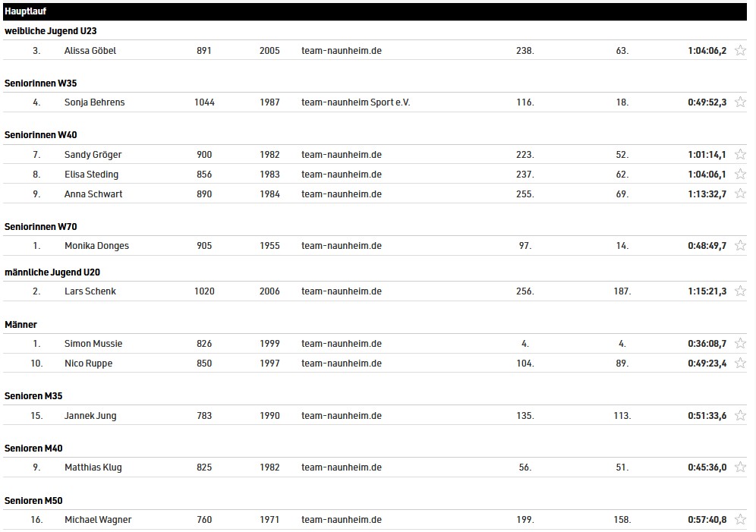This screenshot has width=756, height=532.
Task: Star Alissa Göbel's result as favorite
Action: click(740, 50)
